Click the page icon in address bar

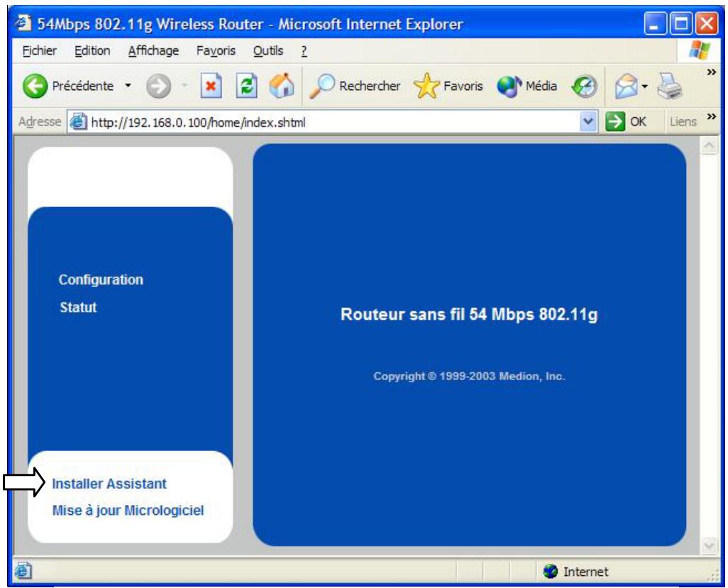point(79,122)
